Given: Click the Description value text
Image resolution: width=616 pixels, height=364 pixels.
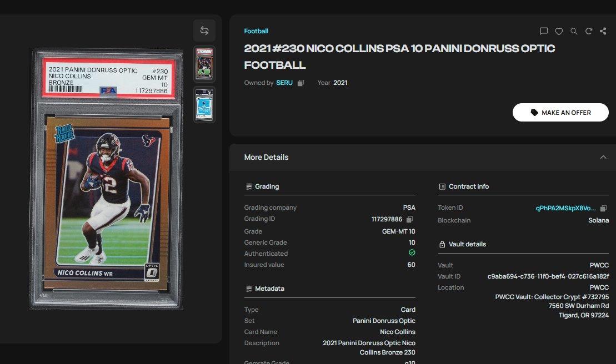Looking at the screenshot, I should click(369, 347).
